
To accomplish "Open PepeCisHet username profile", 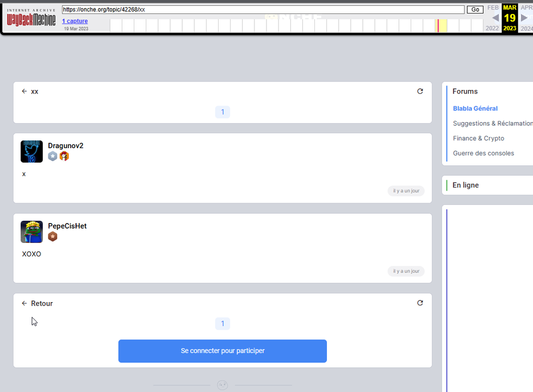I will (x=67, y=226).
